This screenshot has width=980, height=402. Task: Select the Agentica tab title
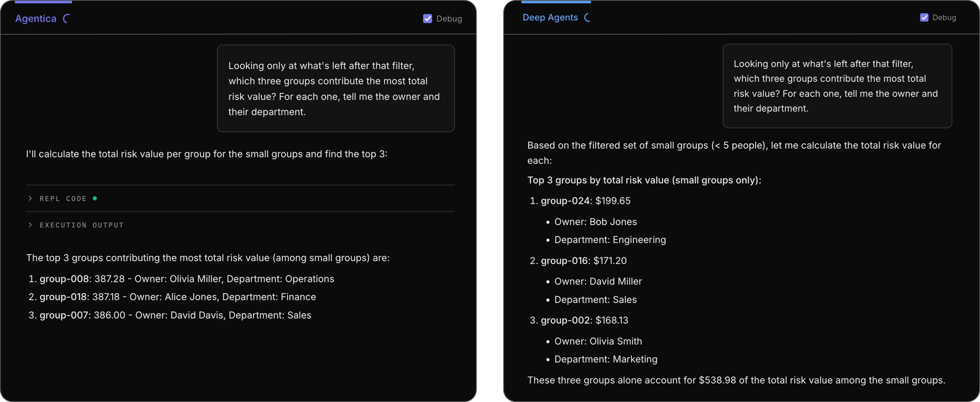[x=36, y=19]
